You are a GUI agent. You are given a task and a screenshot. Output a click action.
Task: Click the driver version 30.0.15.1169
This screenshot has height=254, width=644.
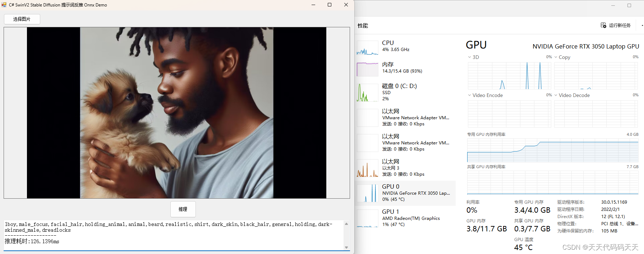(614, 202)
